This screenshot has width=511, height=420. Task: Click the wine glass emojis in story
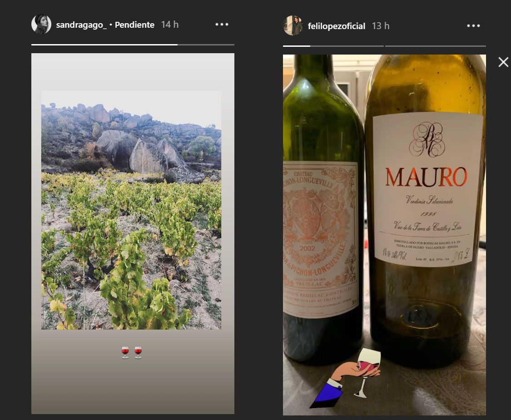(x=132, y=353)
